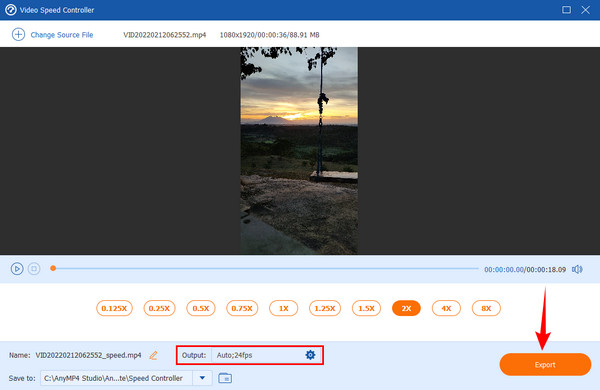Screen dimensions: 600x390
Task: Click the Change Source File link
Action: (62, 35)
